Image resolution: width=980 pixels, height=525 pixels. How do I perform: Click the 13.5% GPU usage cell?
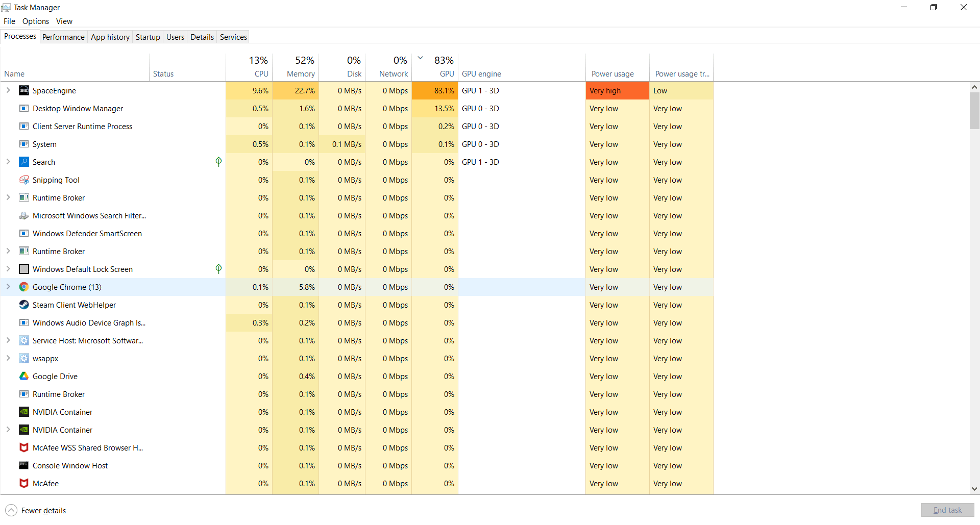click(435, 108)
